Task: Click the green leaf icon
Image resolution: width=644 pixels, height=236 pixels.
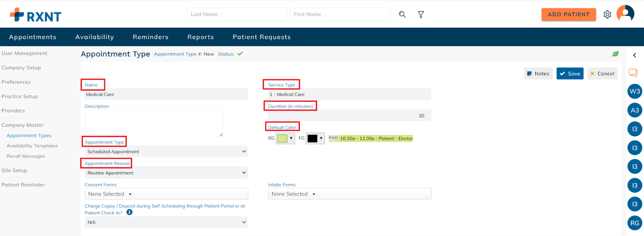Action: coord(615,54)
